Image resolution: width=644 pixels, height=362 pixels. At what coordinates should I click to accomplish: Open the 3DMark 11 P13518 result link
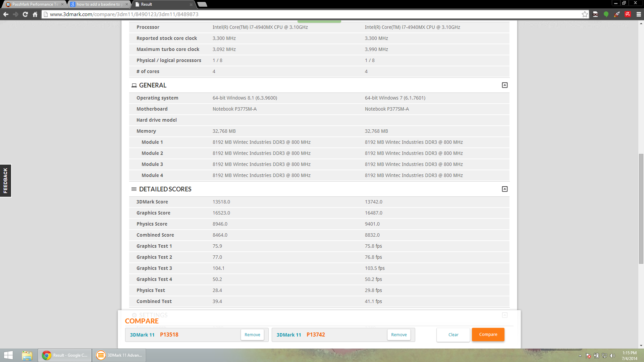(x=154, y=335)
